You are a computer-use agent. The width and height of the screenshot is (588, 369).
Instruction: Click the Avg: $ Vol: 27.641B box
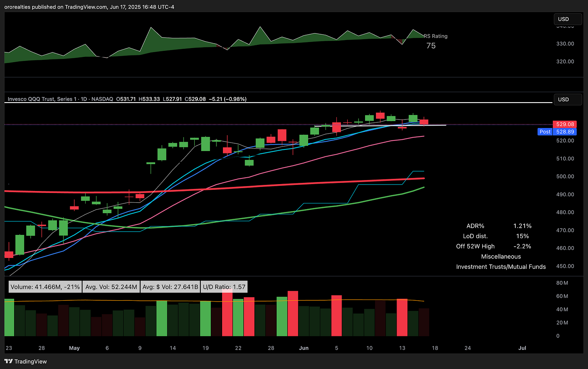coord(170,287)
